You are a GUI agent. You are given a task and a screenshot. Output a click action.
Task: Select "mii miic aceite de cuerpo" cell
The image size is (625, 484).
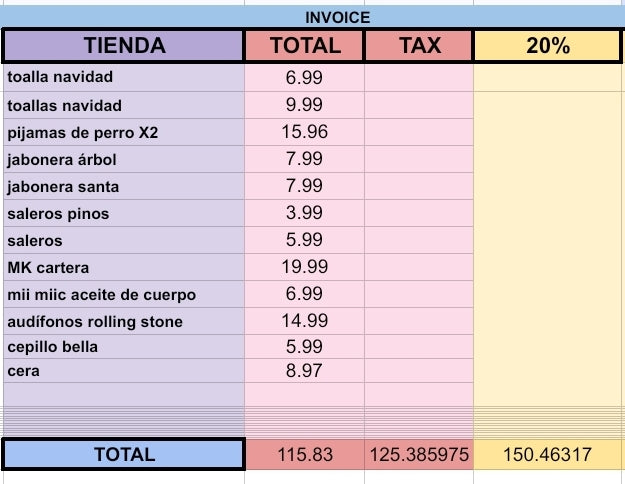124,294
